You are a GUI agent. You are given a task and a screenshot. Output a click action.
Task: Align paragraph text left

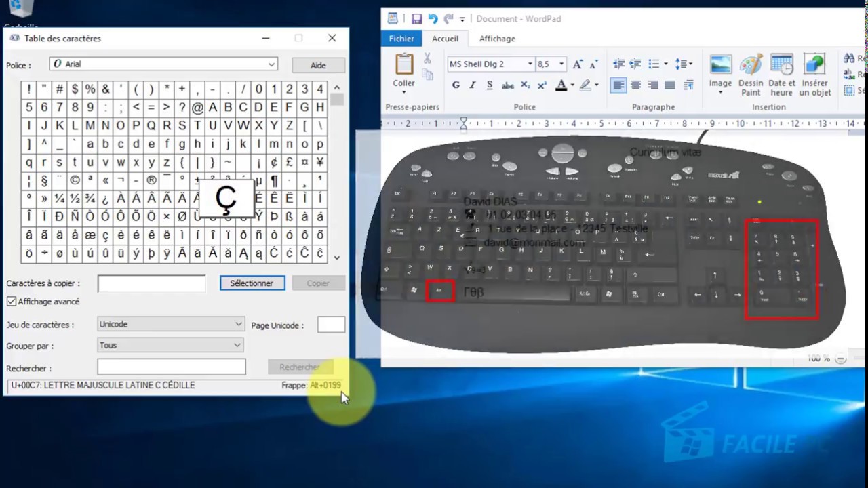pyautogui.click(x=618, y=85)
